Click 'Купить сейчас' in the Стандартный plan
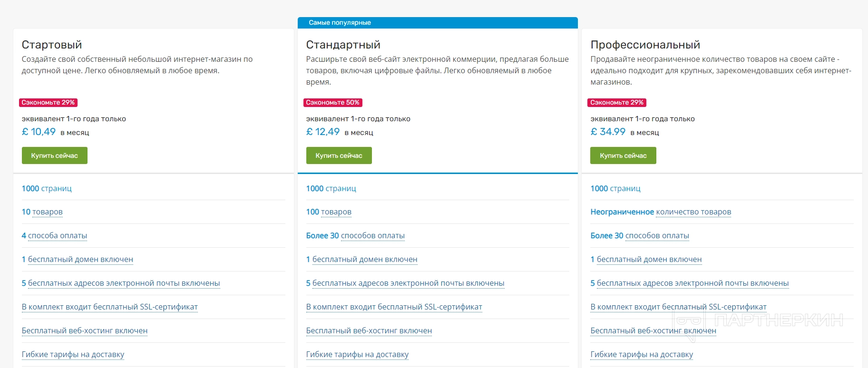This screenshot has height=368, width=868. [x=339, y=155]
